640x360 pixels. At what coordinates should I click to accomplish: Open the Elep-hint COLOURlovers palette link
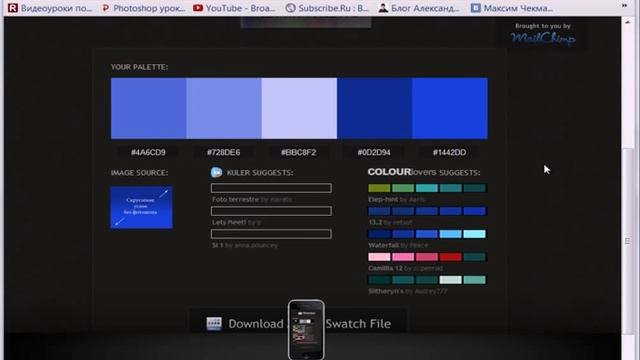tap(383, 199)
